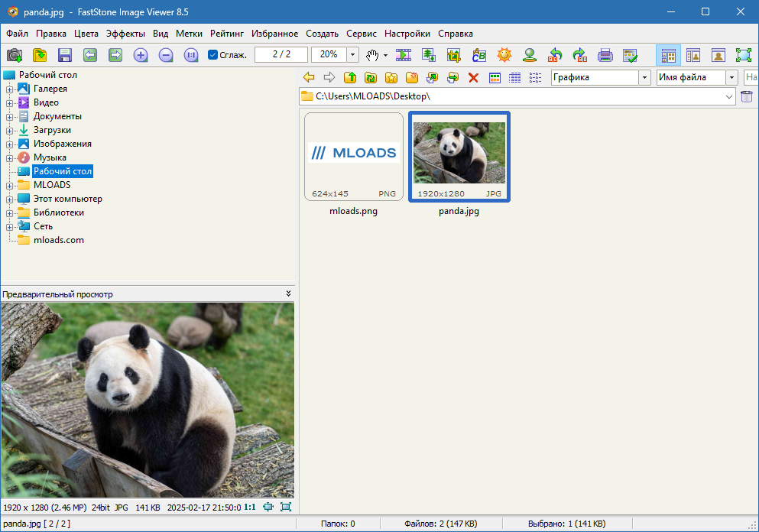Click the Copy To folder icon

[x=433, y=77]
